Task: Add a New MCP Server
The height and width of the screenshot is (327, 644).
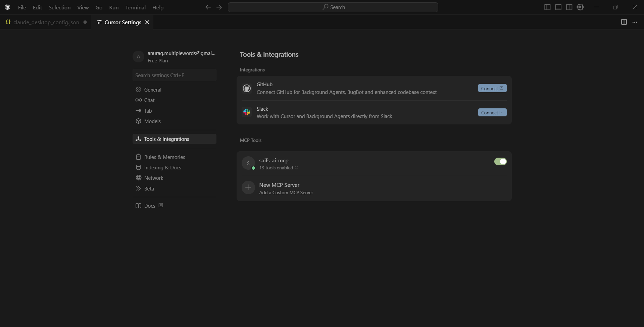Action: coord(374,188)
